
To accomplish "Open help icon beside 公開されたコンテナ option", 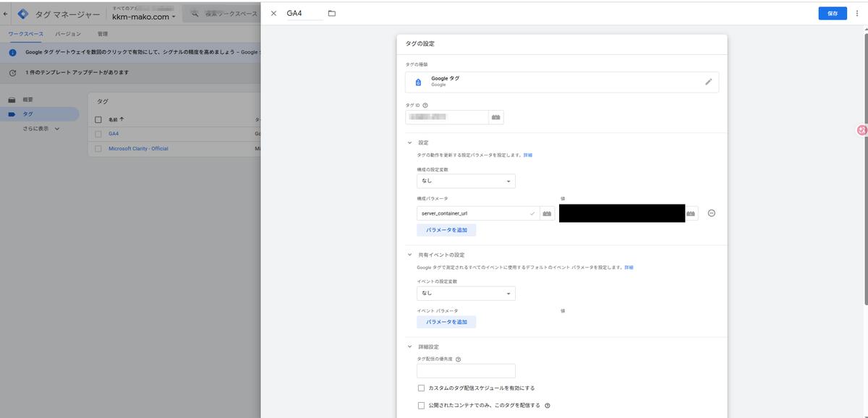I will [x=548, y=406].
